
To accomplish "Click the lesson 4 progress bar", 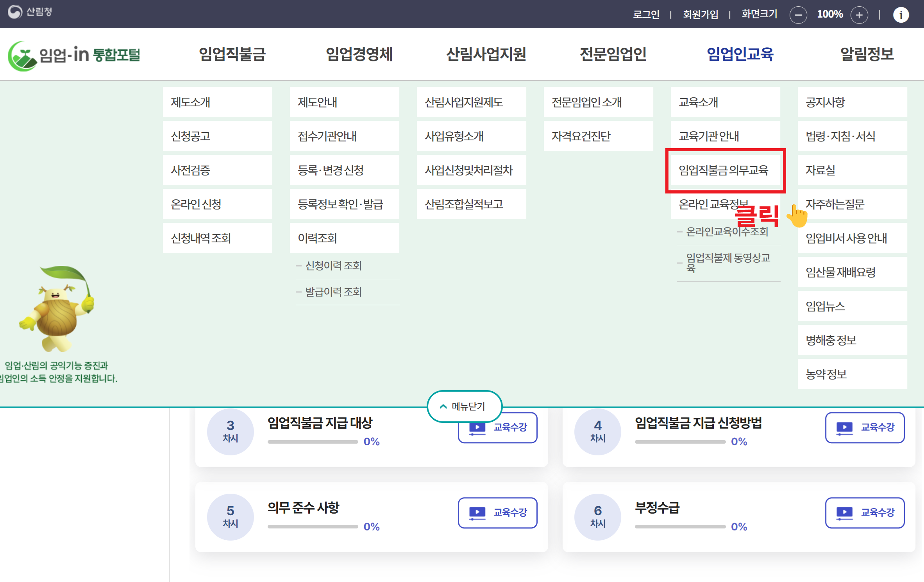I will 680,442.
